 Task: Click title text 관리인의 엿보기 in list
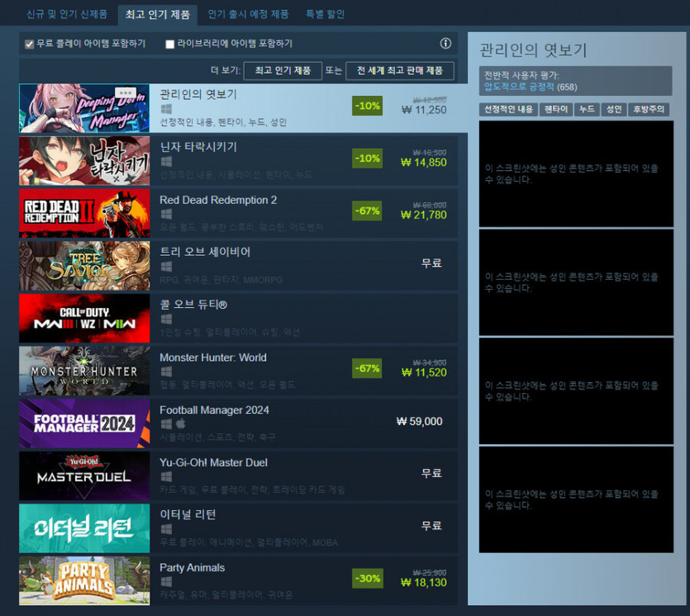click(198, 94)
